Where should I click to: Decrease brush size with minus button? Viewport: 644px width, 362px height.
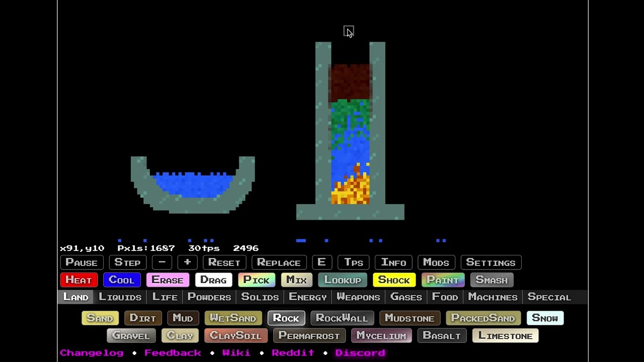pos(162,262)
